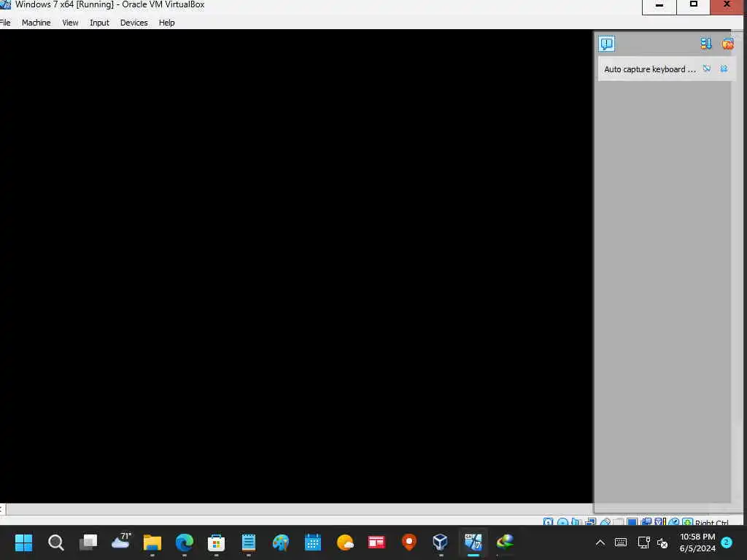
Task: Toggle the VirtualBox notification center icon
Action: pyautogui.click(x=606, y=44)
